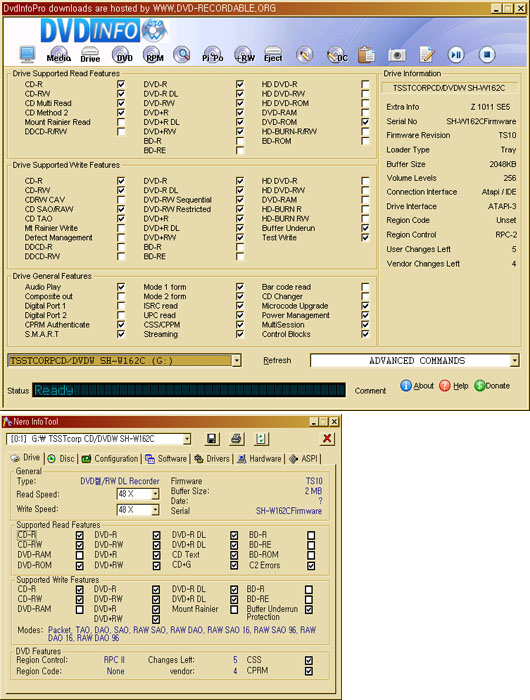Click Region Control RPC II in Nero
Screen dimensions: 530x700
pos(114,660)
